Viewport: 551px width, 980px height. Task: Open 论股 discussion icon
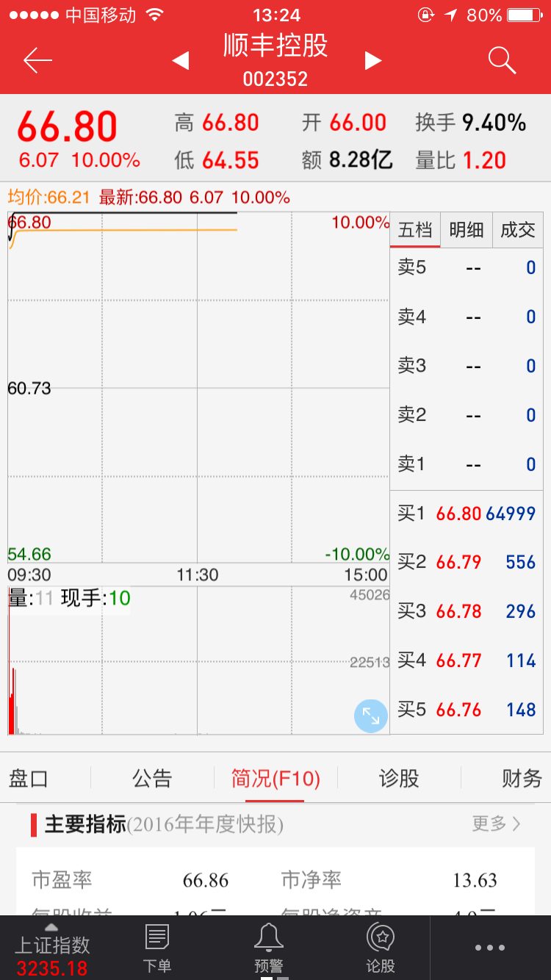click(x=381, y=948)
